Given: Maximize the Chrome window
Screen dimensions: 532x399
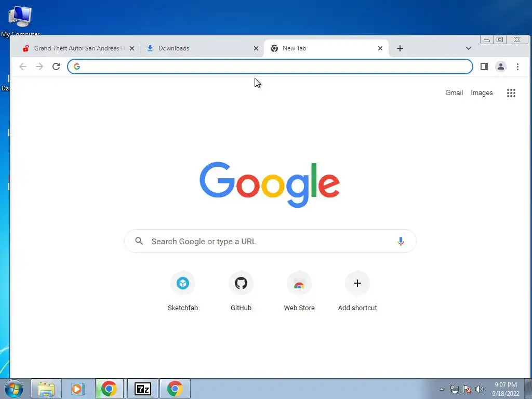Looking at the screenshot, I should point(500,40).
